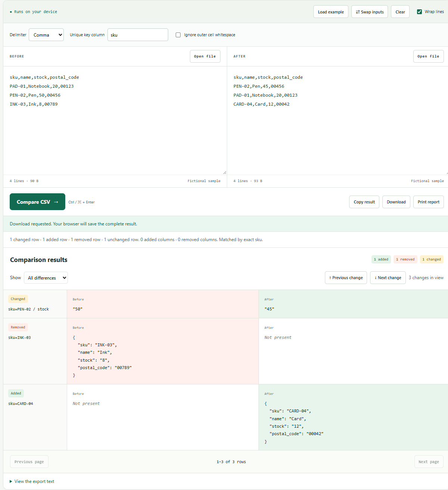
Task: Click the '"postal_code": "00042"' line
Action: 297,434
